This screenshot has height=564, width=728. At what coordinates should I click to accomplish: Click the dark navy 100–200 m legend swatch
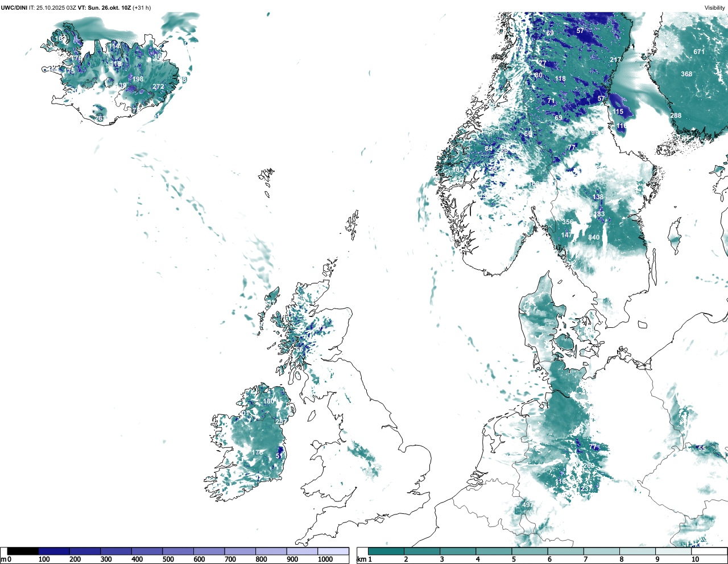(x=54, y=551)
